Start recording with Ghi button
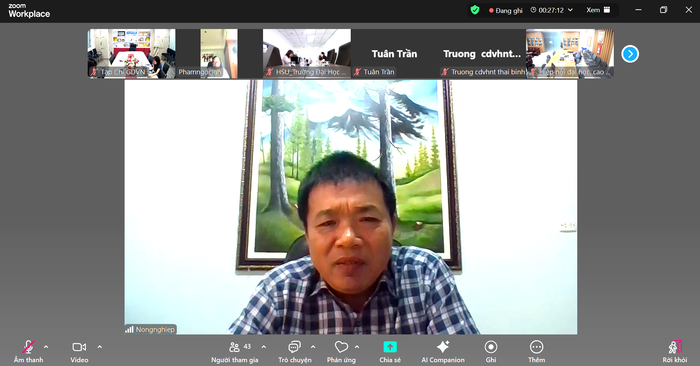700x366 pixels. [491, 351]
